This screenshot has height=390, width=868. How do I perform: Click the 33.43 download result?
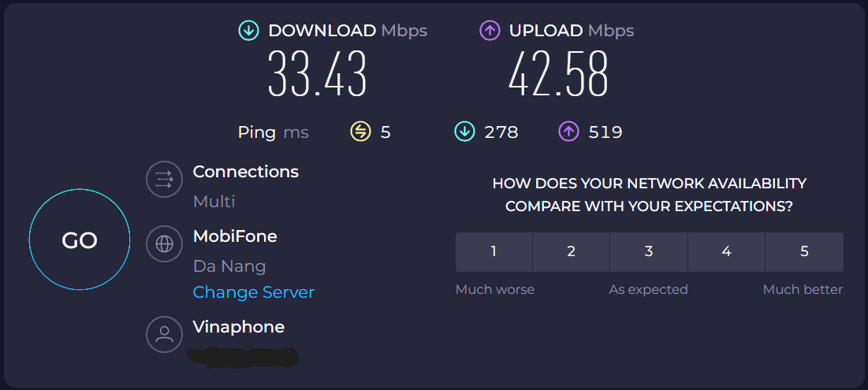tap(317, 75)
